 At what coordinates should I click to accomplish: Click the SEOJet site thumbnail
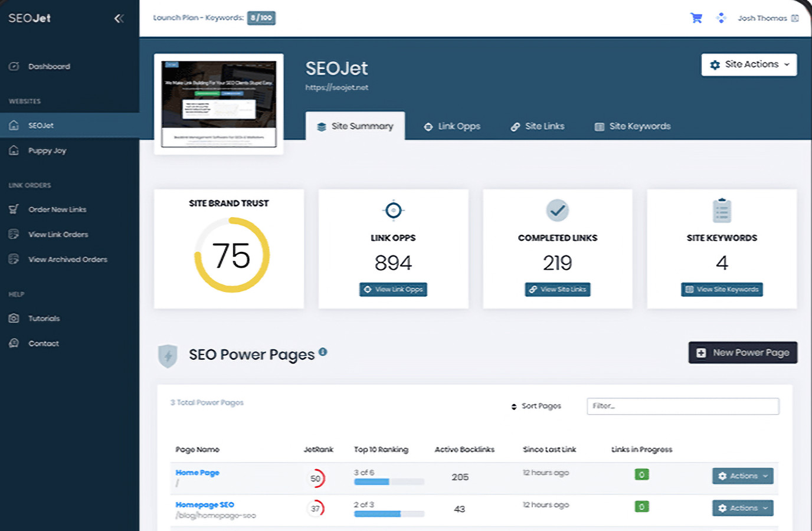[x=219, y=104]
